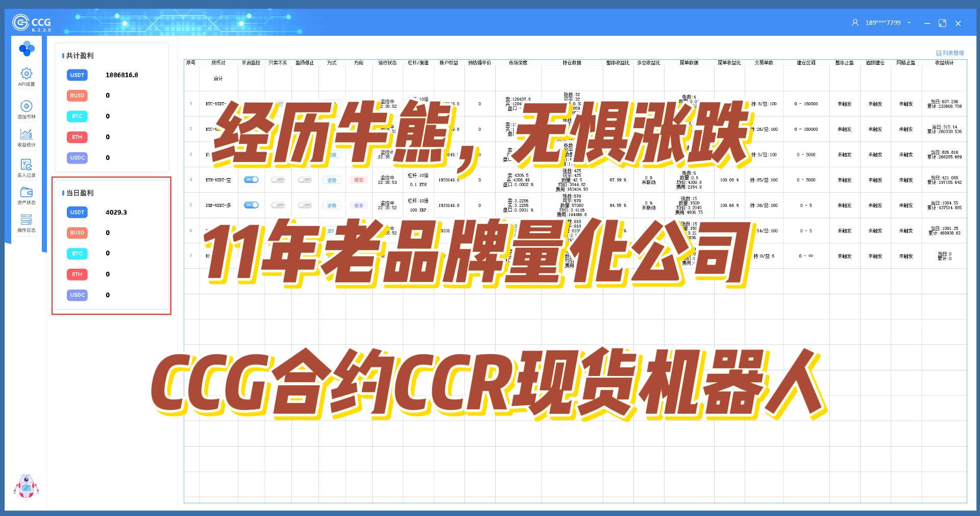Open 操作日志 from the sidebar
This screenshot has height=516, width=980.
pos(27,223)
